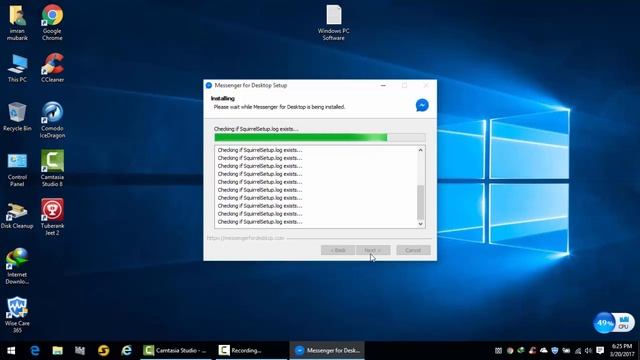
Task: Launch Comodo IceDragon browser shortcut
Action: [52, 120]
